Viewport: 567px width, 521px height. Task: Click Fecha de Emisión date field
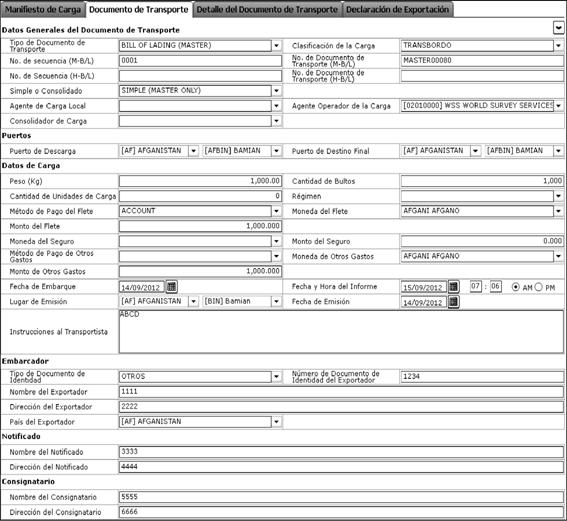coord(424,302)
